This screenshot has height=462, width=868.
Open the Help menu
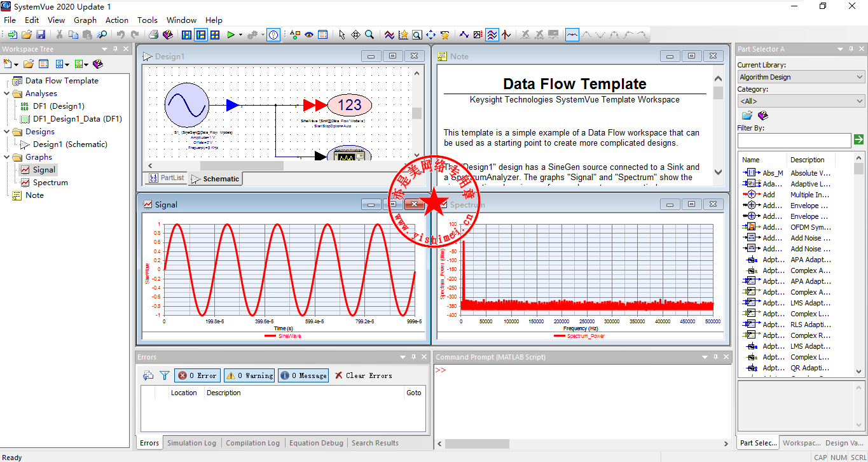pos(214,20)
